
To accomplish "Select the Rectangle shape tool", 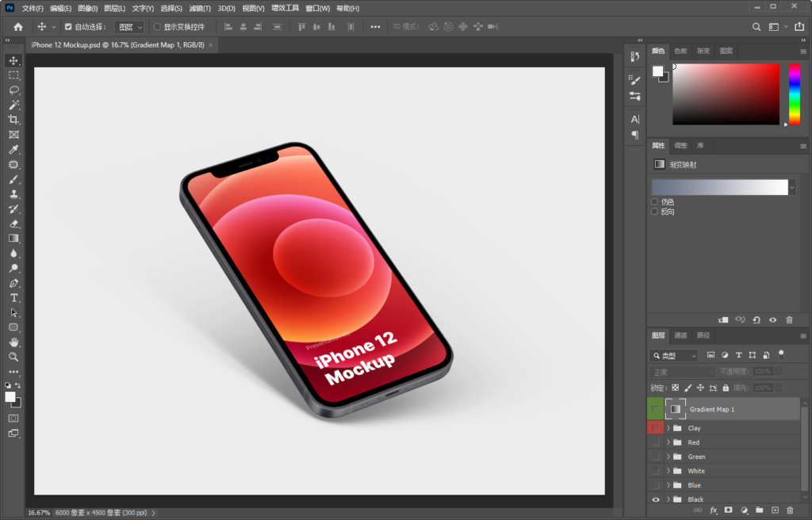I will pyautogui.click(x=13, y=327).
